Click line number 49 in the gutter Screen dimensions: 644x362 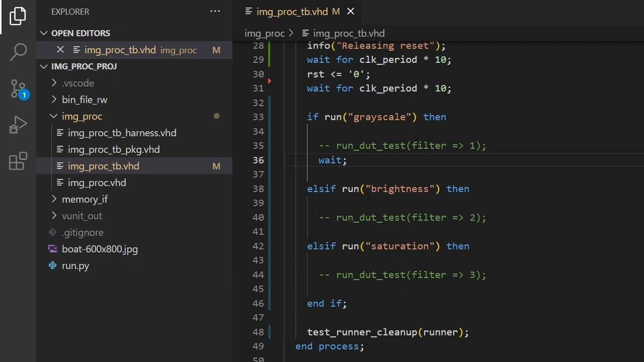point(258,346)
